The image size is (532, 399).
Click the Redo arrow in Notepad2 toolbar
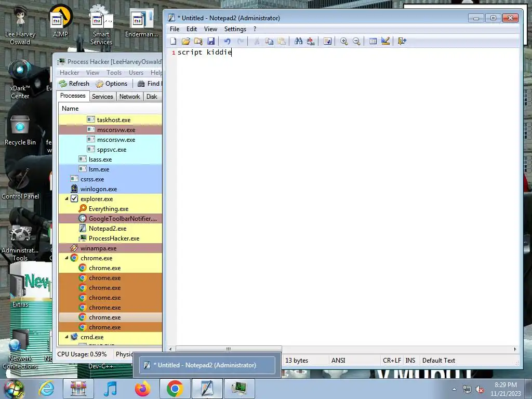tap(240, 42)
